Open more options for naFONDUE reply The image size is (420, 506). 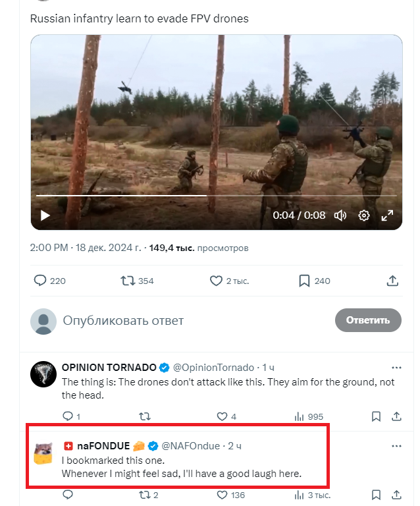coord(396,446)
